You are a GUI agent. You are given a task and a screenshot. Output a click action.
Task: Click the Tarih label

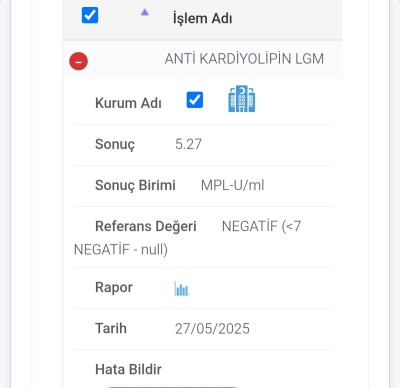click(111, 328)
